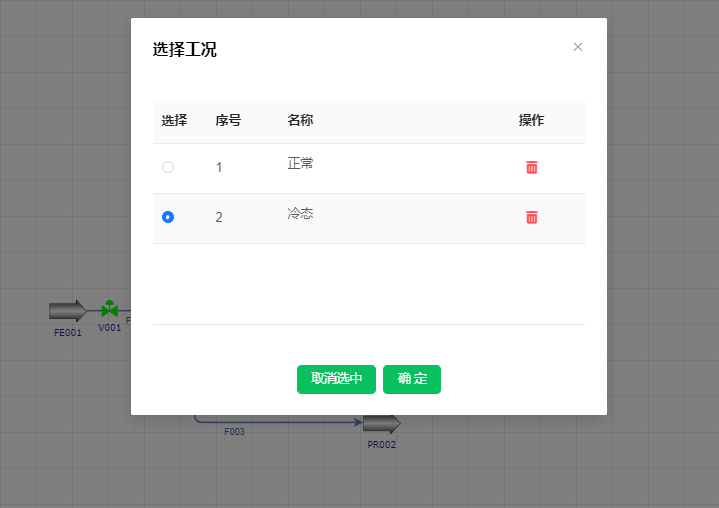Image resolution: width=719 pixels, height=508 pixels.
Task: Select the radio button for 冷态
Action: coord(168,217)
